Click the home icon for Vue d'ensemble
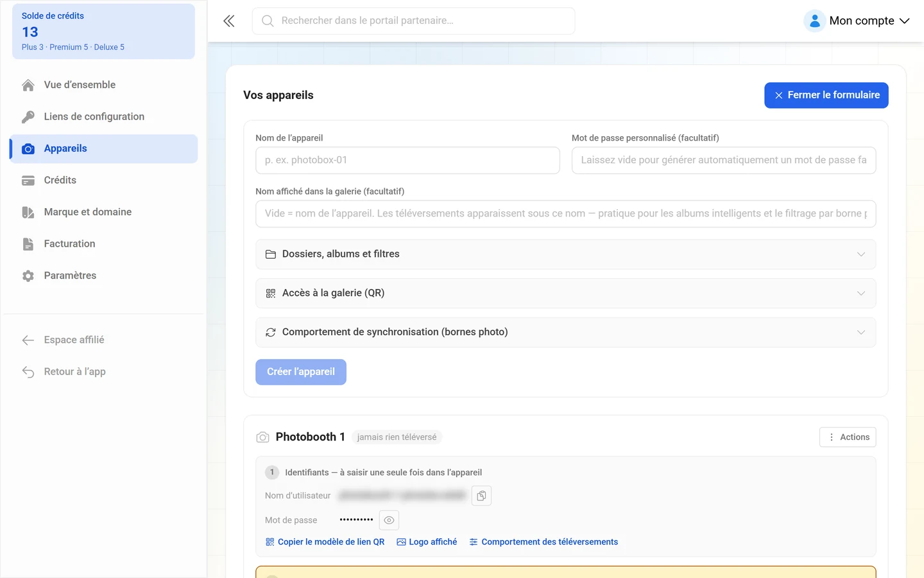The width and height of the screenshot is (924, 578). point(28,85)
